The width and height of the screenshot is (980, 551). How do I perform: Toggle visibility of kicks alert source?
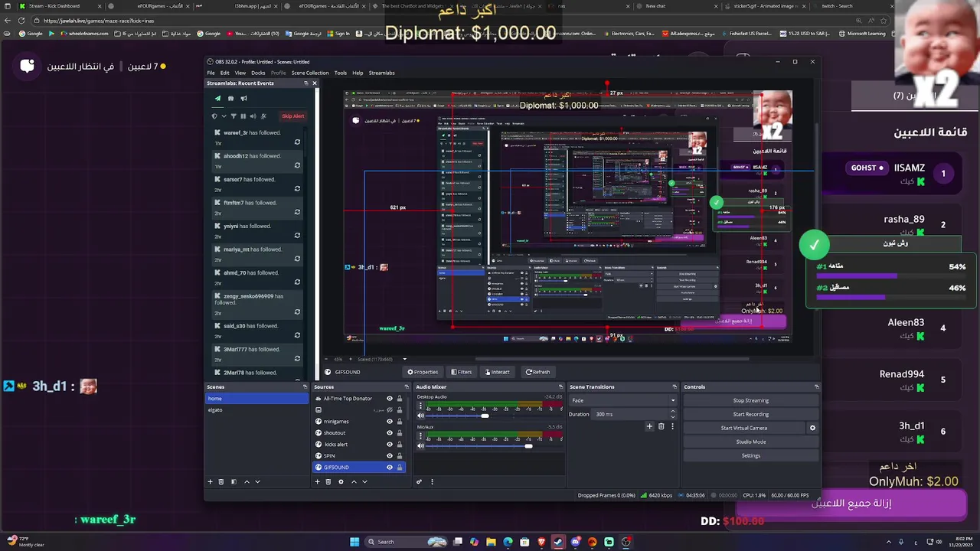pos(389,444)
